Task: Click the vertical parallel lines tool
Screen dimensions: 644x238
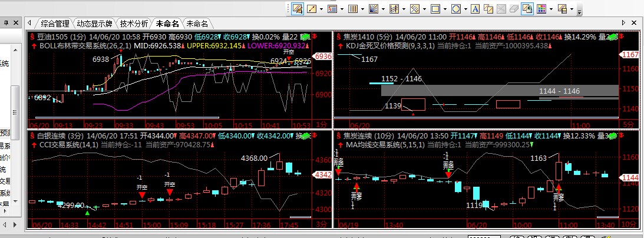Action: (352, 9)
